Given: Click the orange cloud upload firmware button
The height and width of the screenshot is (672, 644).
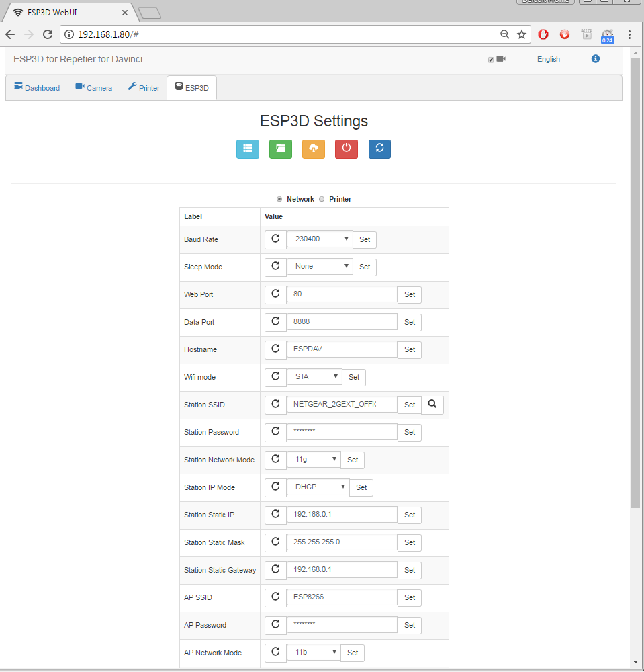Looking at the screenshot, I should tap(314, 149).
